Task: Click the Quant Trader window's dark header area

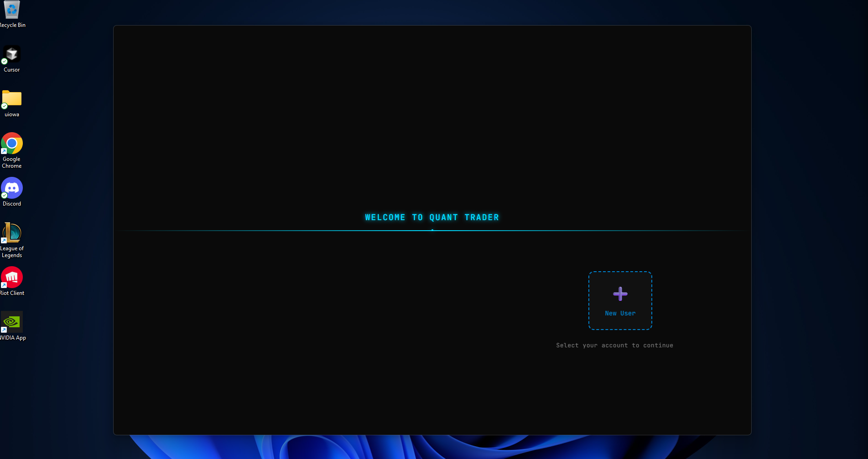Action: coord(432,91)
